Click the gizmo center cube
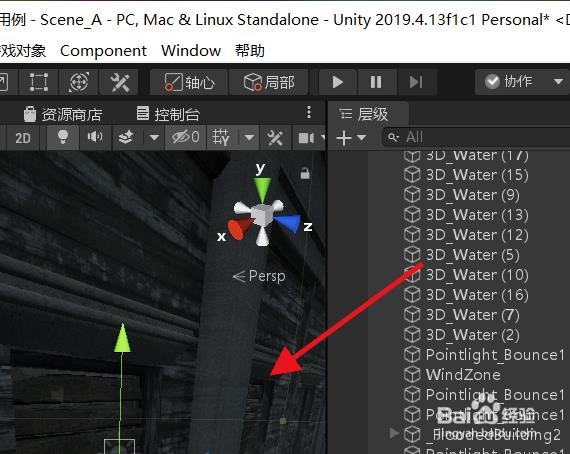 click(262, 214)
